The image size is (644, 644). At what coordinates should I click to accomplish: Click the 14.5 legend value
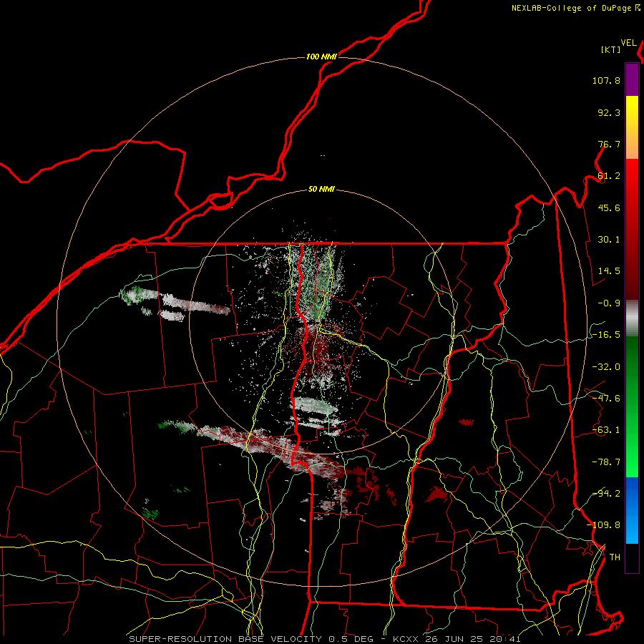(609, 271)
